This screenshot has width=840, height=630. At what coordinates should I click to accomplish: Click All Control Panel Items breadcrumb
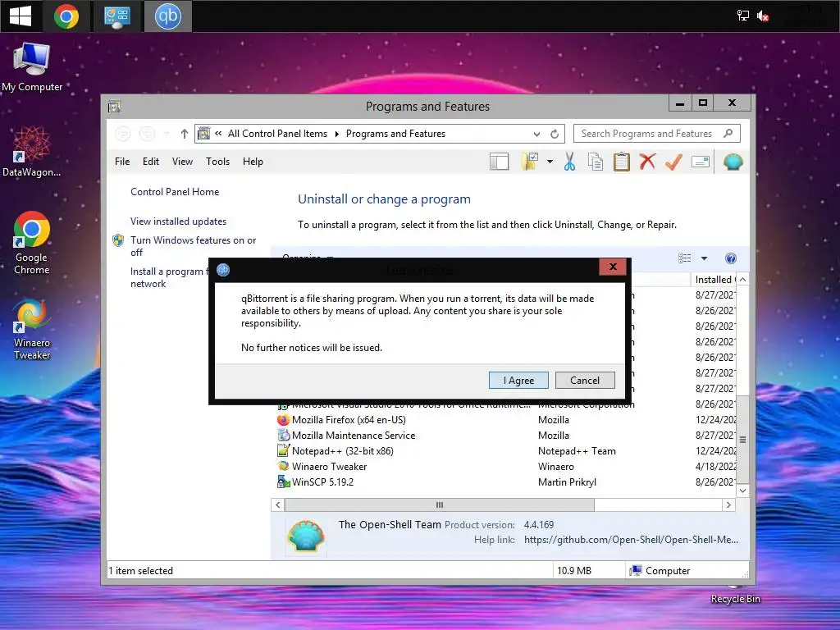pos(277,134)
